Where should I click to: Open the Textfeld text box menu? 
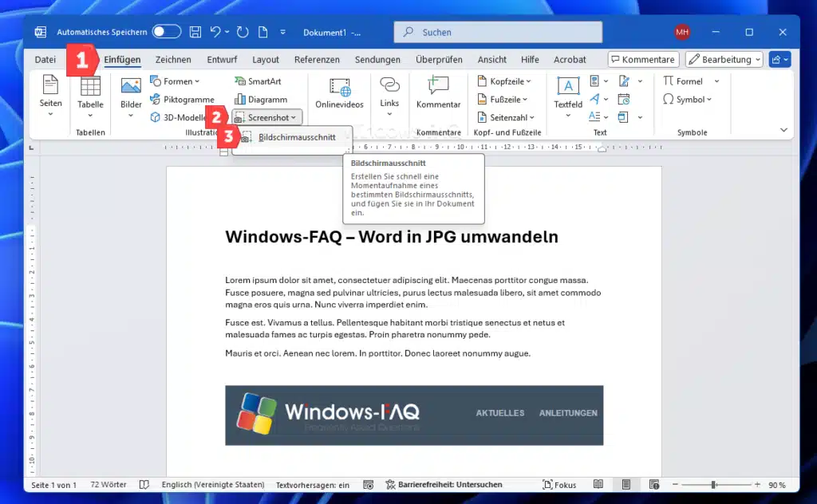coord(568,97)
